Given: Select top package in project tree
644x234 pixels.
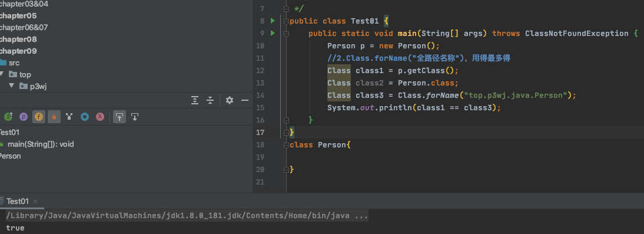Looking at the screenshot, I should 25,74.
